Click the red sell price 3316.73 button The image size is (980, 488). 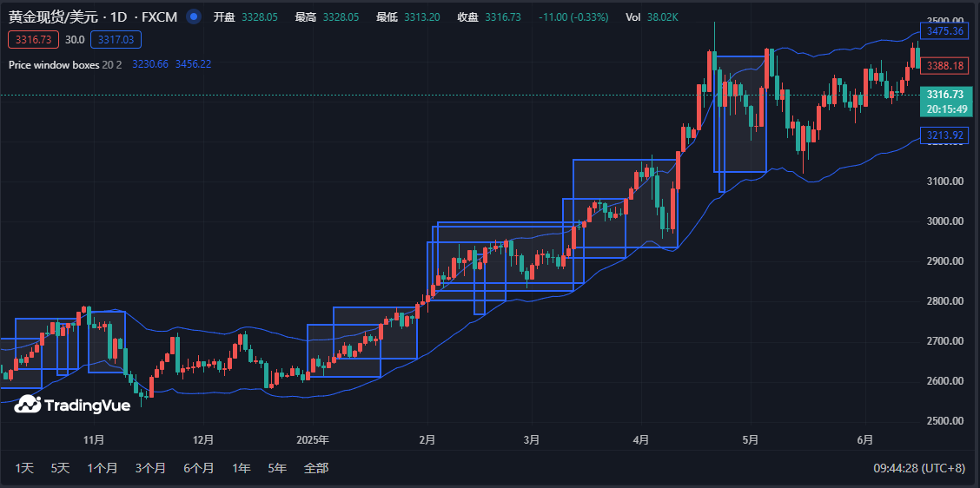pyautogui.click(x=33, y=39)
